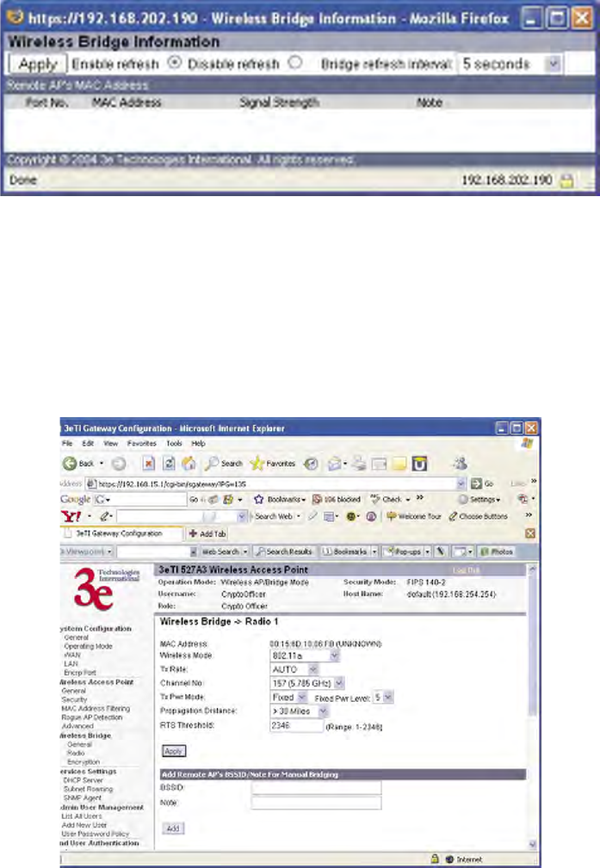Click the History clock icon in IE toolbar

(311, 464)
